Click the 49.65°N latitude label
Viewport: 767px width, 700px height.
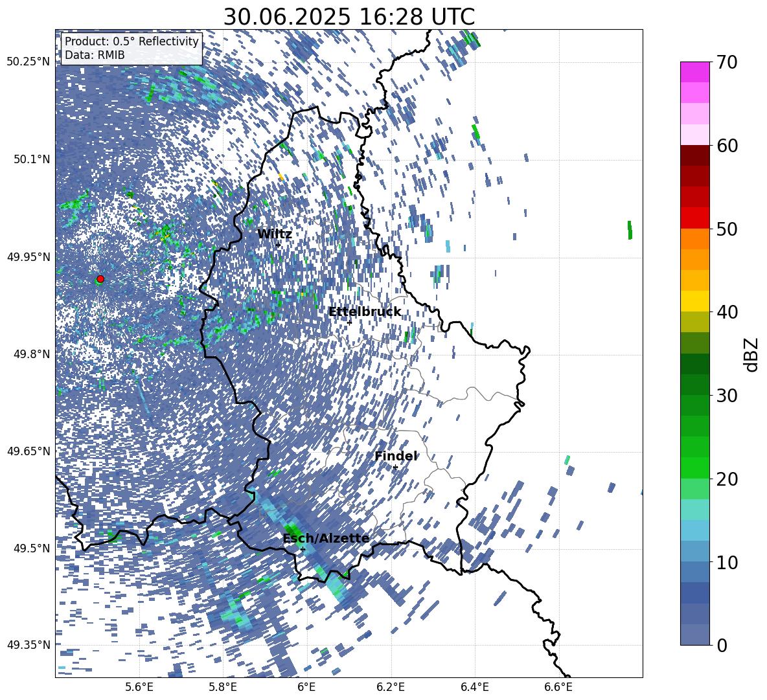(29, 451)
